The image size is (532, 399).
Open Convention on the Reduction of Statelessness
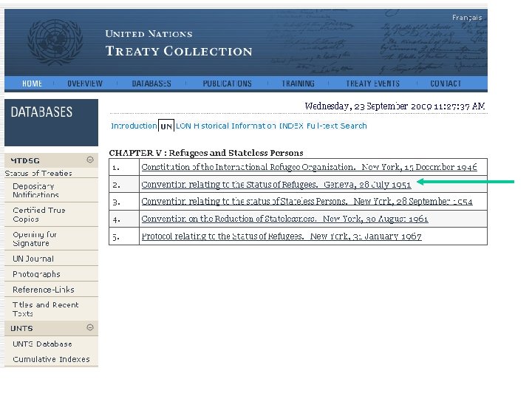(284, 219)
